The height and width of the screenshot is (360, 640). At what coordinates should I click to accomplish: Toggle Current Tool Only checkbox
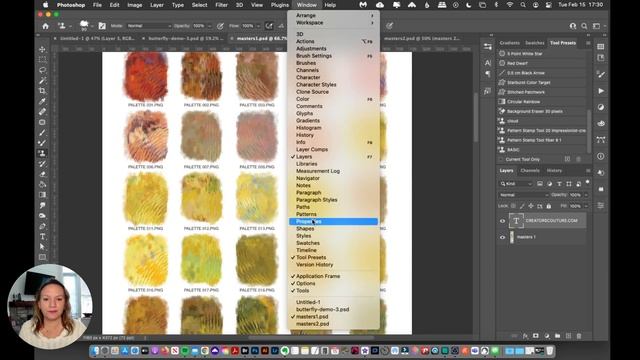(501, 159)
